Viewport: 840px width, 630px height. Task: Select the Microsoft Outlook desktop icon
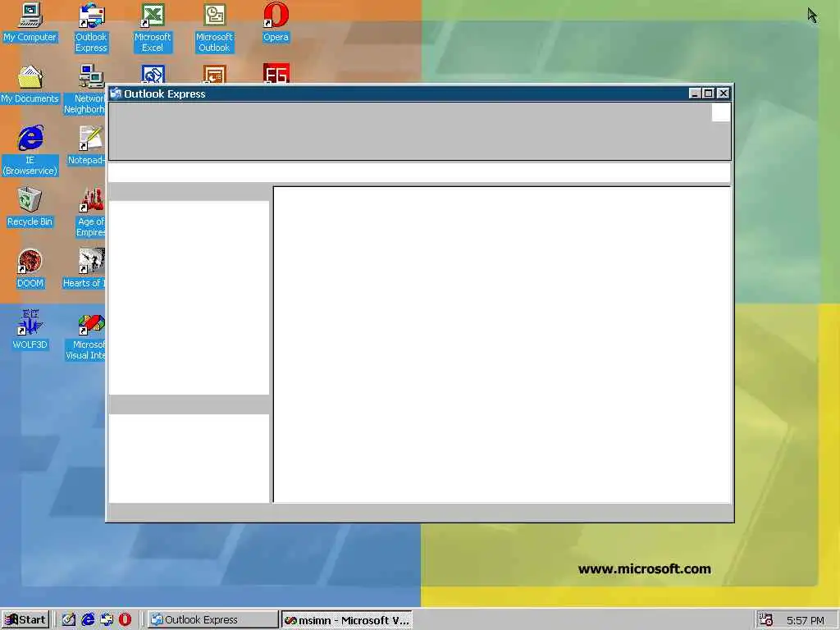pos(214,28)
